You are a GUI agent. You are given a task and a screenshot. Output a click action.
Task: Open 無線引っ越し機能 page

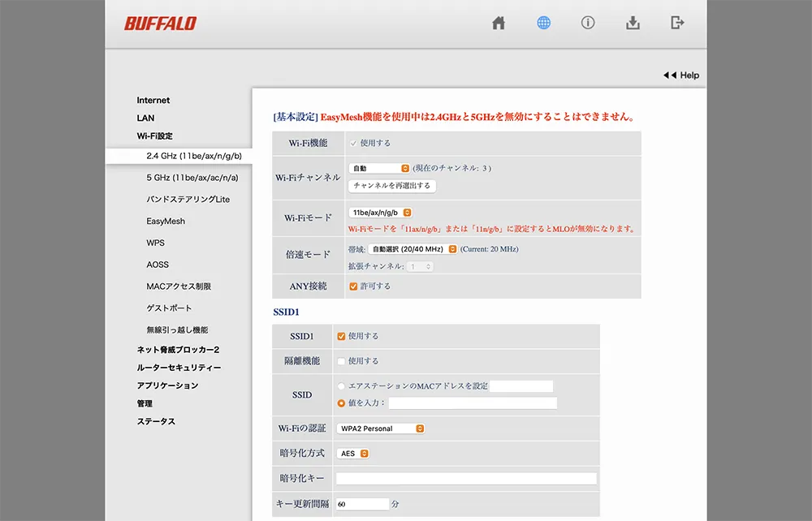tap(177, 329)
